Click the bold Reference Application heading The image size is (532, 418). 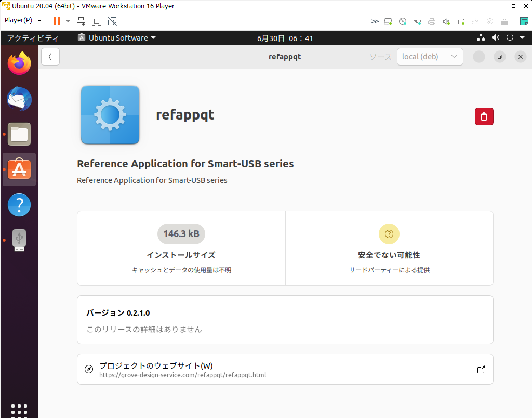click(x=185, y=164)
